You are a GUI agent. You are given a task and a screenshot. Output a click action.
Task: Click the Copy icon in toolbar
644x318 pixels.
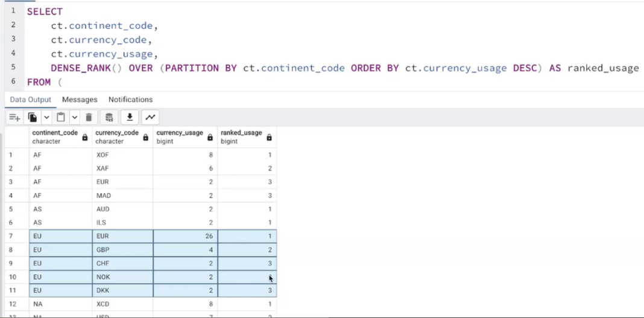coord(33,118)
